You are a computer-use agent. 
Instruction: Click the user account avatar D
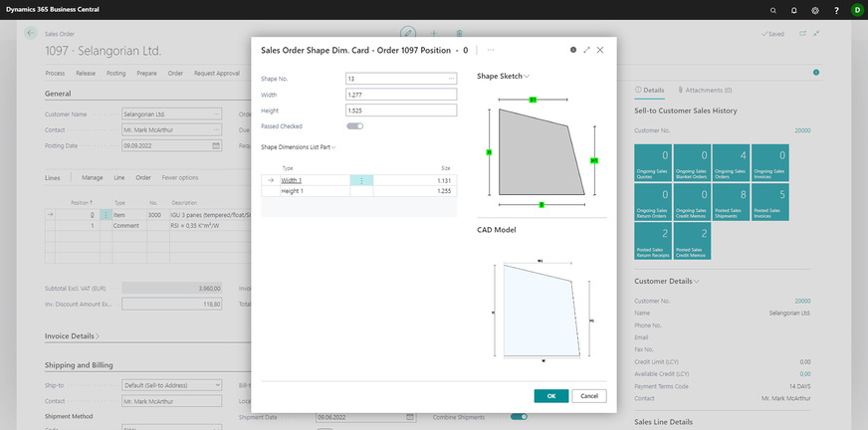(x=857, y=9)
